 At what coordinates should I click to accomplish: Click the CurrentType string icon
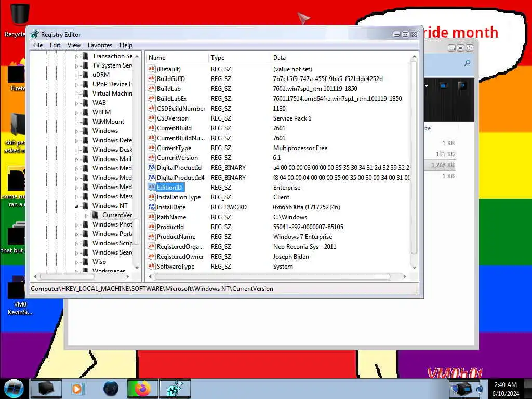pos(152,148)
